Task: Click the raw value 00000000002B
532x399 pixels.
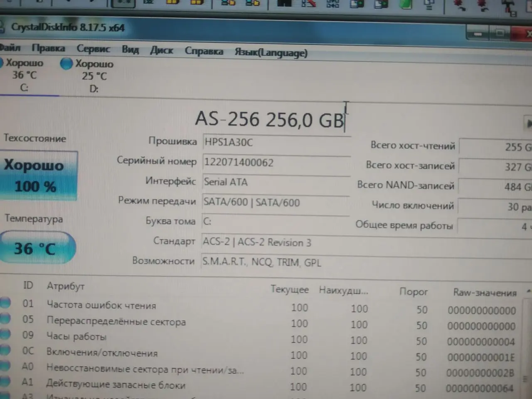Action: point(480,373)
